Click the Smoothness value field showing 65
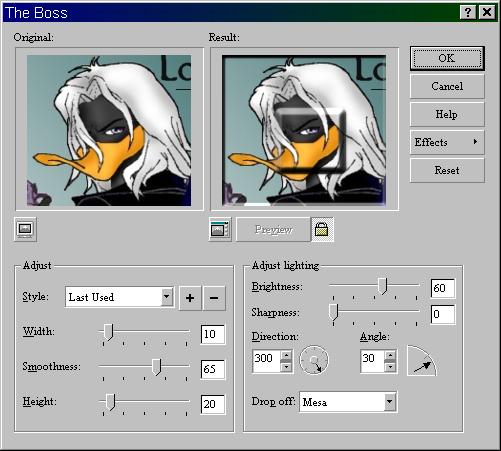This screenshot has width=501, height=451. coord(213,369)
